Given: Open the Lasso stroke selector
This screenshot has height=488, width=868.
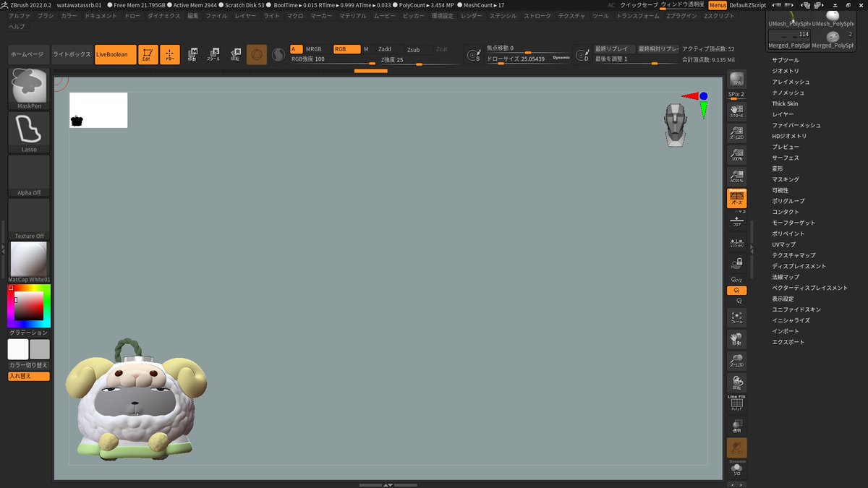Looking at the screenshot, I should 29,132.
